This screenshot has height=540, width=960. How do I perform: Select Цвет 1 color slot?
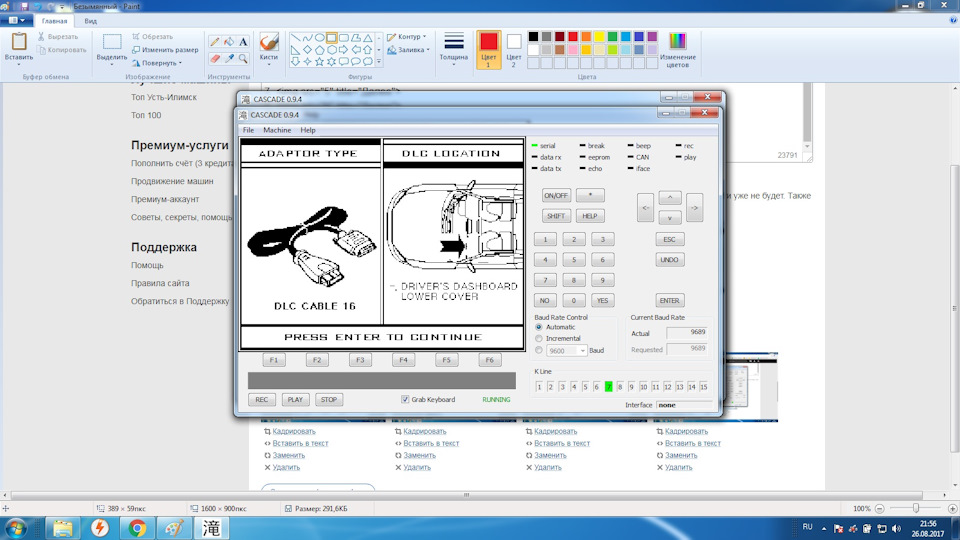(489, 50)
